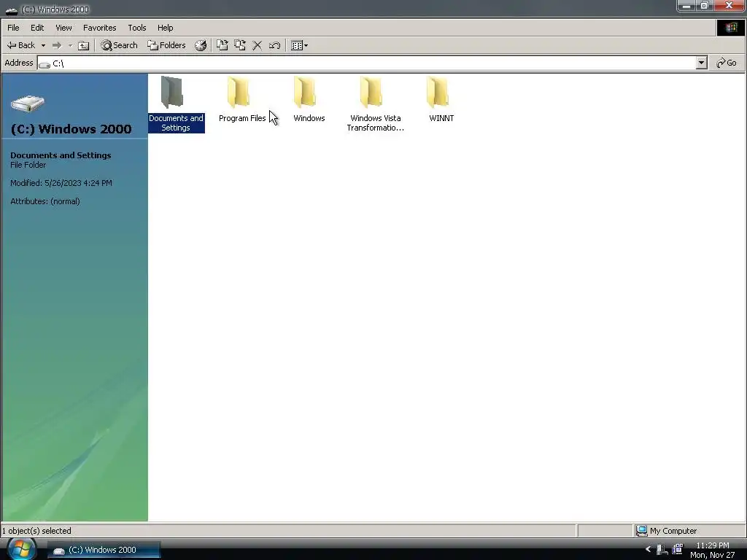Open the View menu
Viewport: 747px width, 560px height.
pyautogui.click(x=63, y=28)
